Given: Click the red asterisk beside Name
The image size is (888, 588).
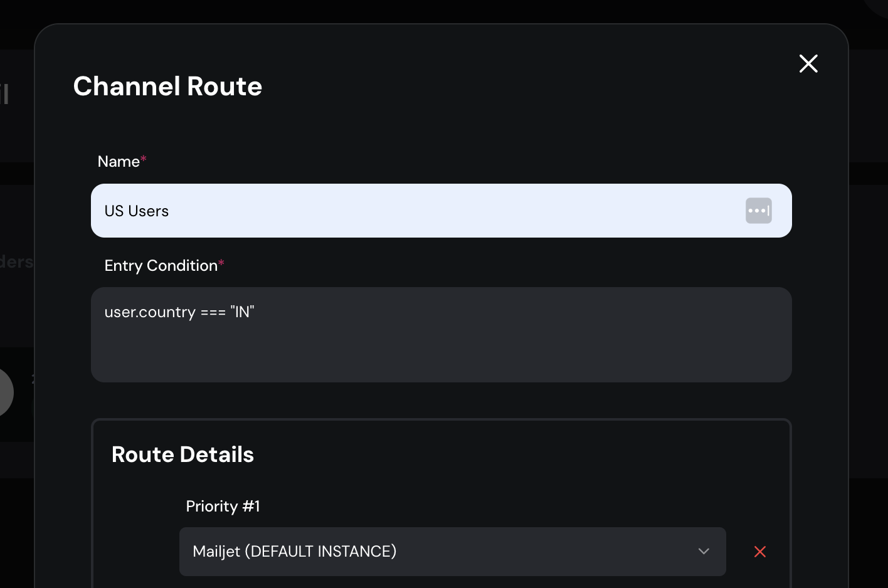Looking at the screenshot, I should pyautogui.click(x=144, y=159).
